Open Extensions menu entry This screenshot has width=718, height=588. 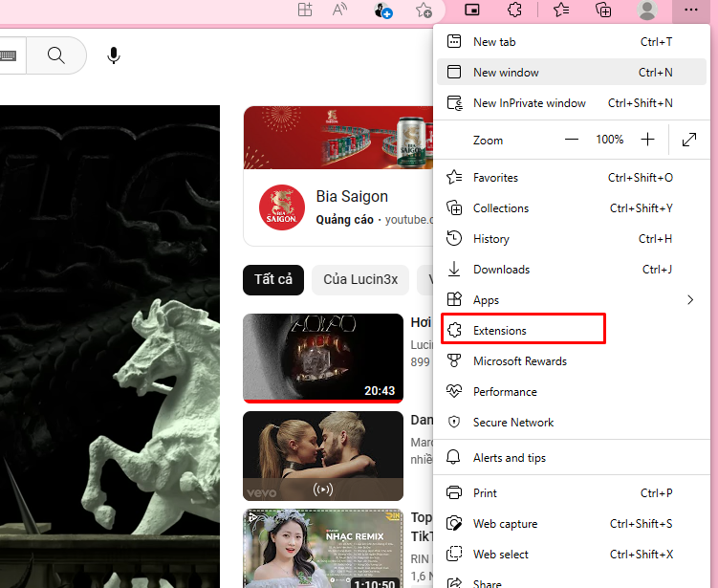coord(572,330)
